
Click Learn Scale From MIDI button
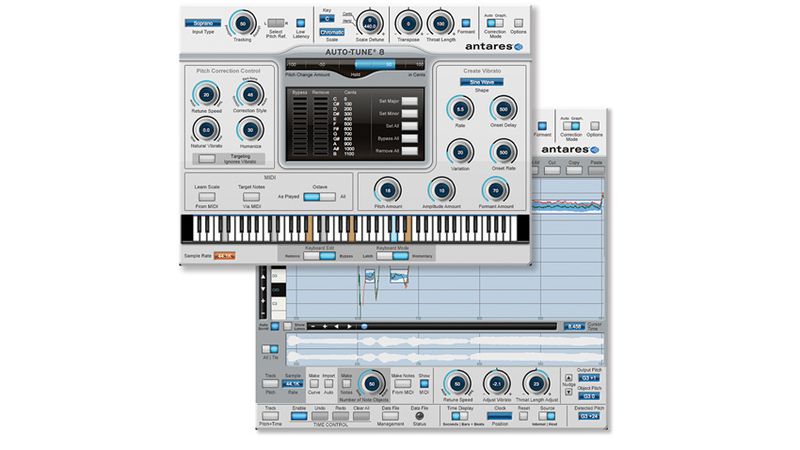(207, 196)
